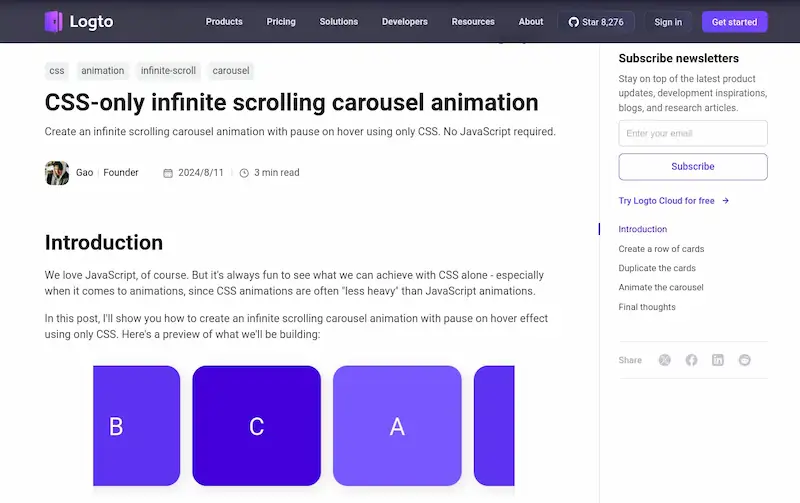Focus the Enter your email field
The height and width of the screenshot is (503, 800).
693,133
